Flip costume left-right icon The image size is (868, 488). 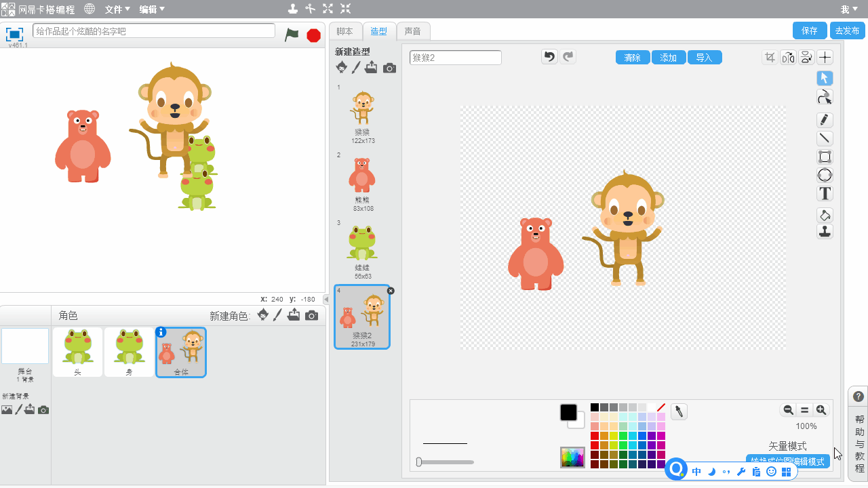pos(788,58)
